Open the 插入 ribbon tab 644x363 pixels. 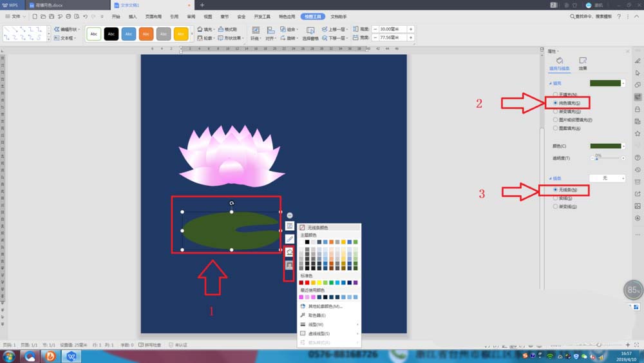click(133, 17)
